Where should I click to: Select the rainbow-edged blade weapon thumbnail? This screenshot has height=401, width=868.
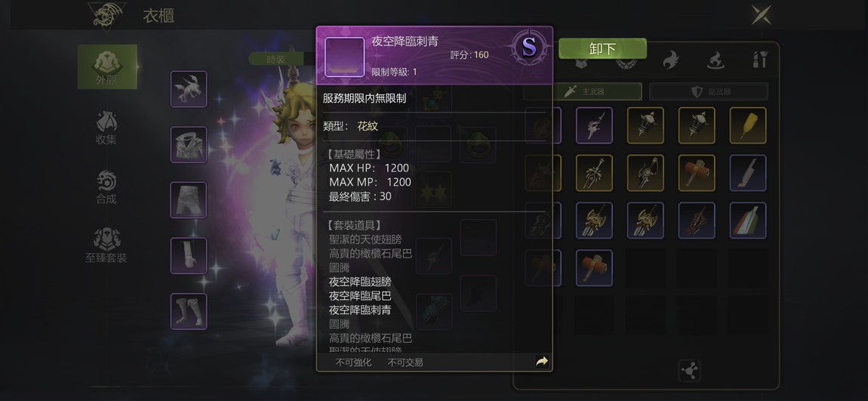tap(748, 221)
